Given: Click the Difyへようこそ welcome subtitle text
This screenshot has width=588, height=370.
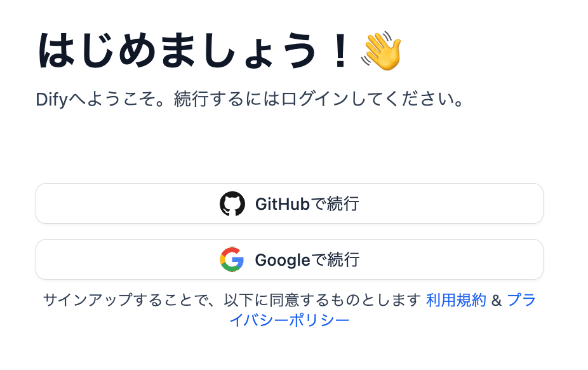Looking at the screenshot, I should click(x=248, y=100).
